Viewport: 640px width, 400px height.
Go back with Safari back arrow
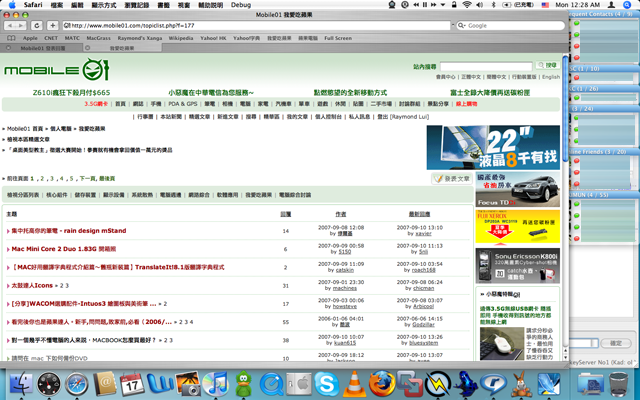point(10,25)
